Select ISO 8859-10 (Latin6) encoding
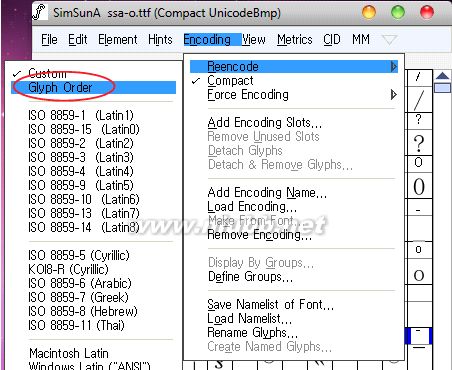 (84, 200)
